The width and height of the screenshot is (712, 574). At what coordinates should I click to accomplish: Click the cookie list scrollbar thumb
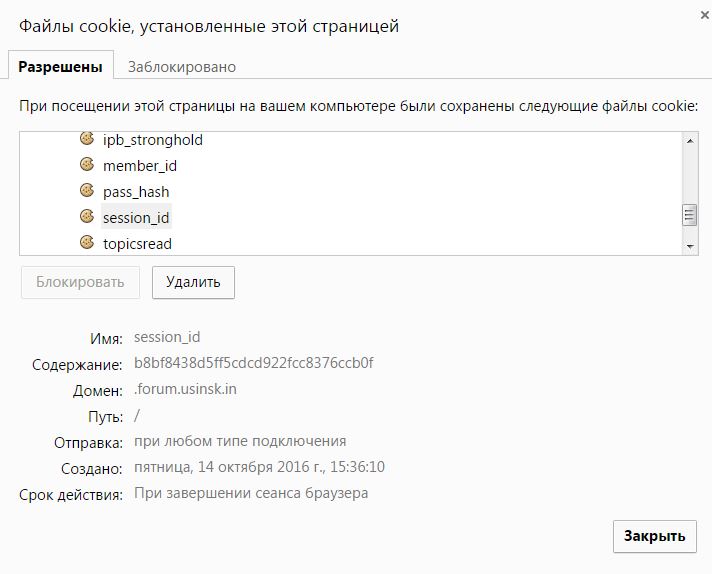tap(689, 215)
